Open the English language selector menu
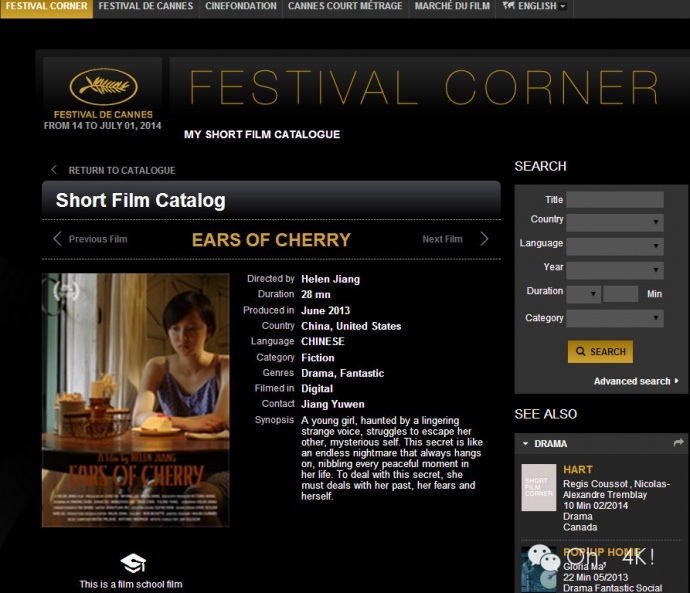The height and width of the screenshot is (593, 690). pos(535,6)
